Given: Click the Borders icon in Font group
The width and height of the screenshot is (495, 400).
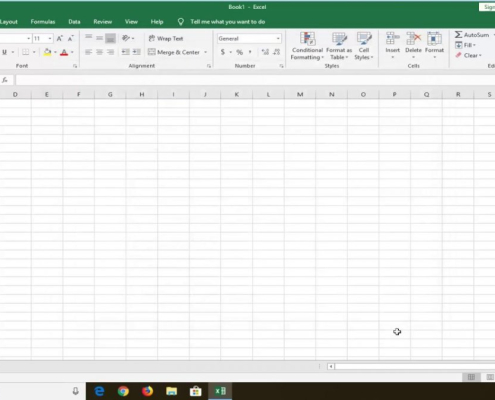Looking at the screenshot, I should (26, 52).
